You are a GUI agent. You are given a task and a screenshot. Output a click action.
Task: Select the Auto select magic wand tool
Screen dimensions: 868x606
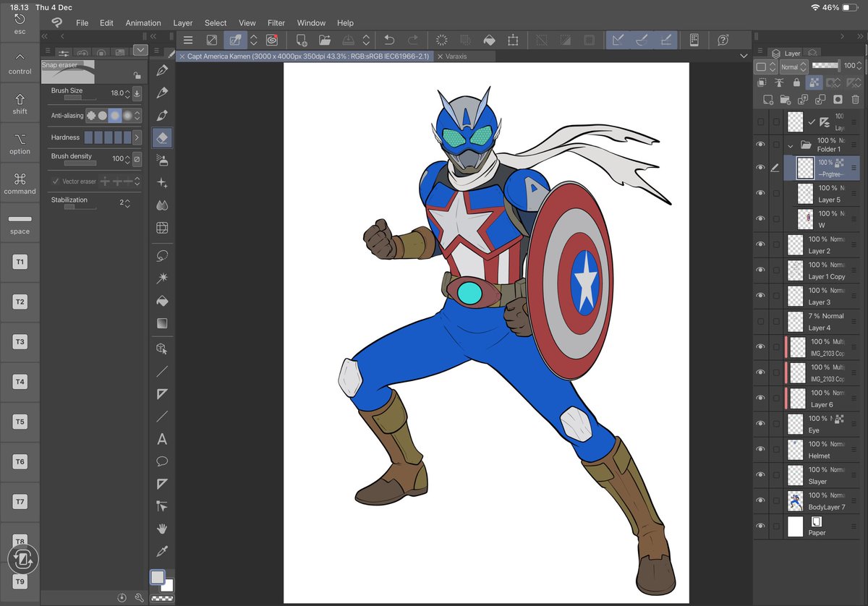tap(162, 278)
